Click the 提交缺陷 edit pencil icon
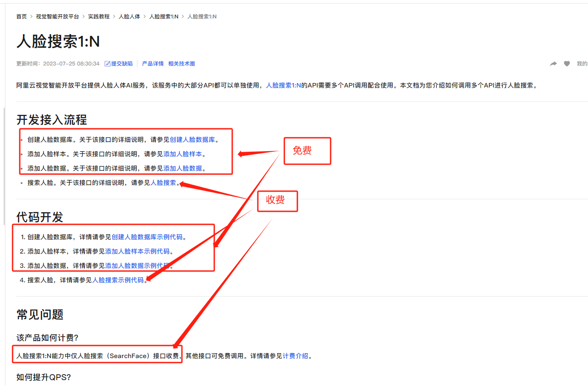The image size is (588, 385). click(107, 64)
